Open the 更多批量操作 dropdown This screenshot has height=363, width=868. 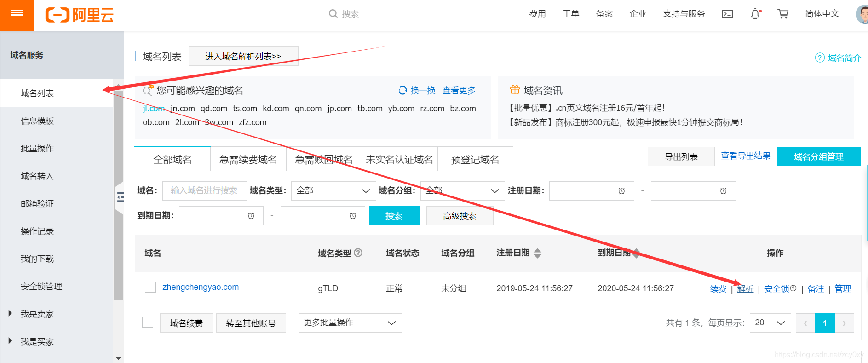click(x=350, y=323)
